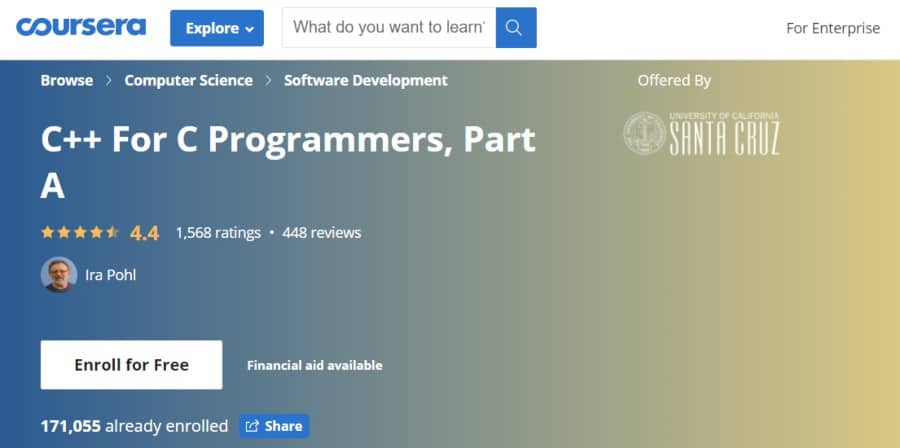
Task: Click Enroll for Free button
Action: click(x=131, y=365)
